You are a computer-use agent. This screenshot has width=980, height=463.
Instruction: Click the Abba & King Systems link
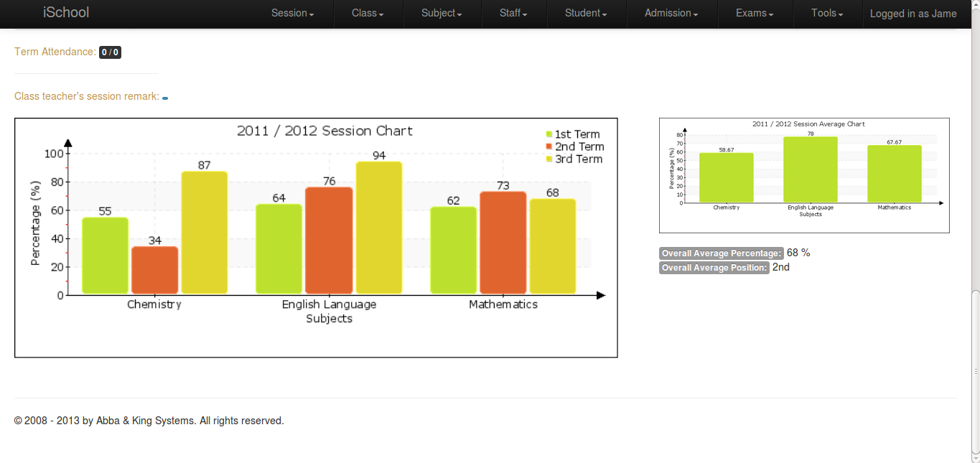pyautogui.click(x=144, y=420)
